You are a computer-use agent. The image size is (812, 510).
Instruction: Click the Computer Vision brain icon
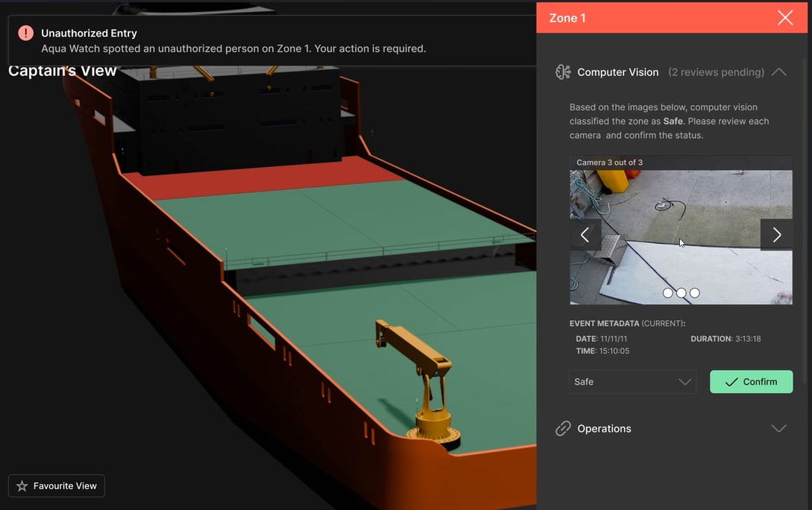coord(563,72)
